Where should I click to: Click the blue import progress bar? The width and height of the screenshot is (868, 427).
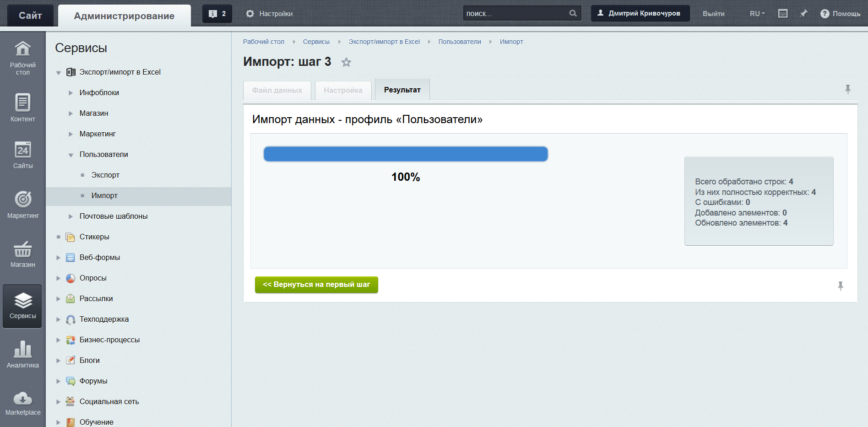(406, 154)
